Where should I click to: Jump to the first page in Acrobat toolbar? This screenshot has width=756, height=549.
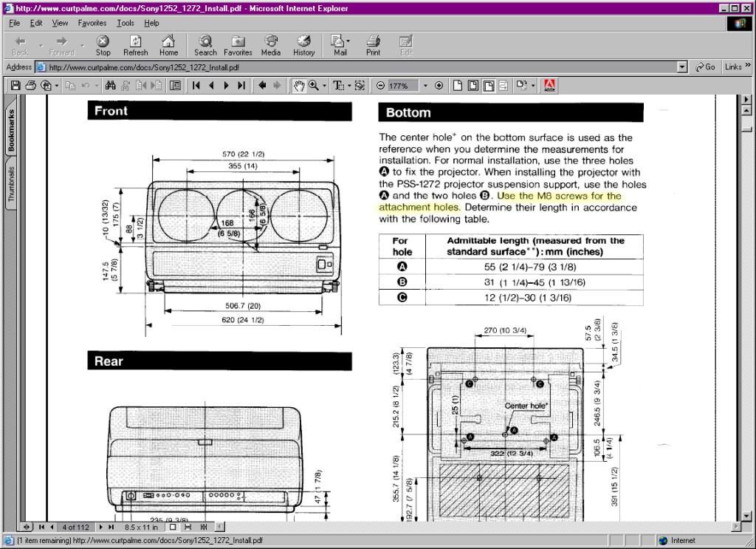[x=196, y=86]
